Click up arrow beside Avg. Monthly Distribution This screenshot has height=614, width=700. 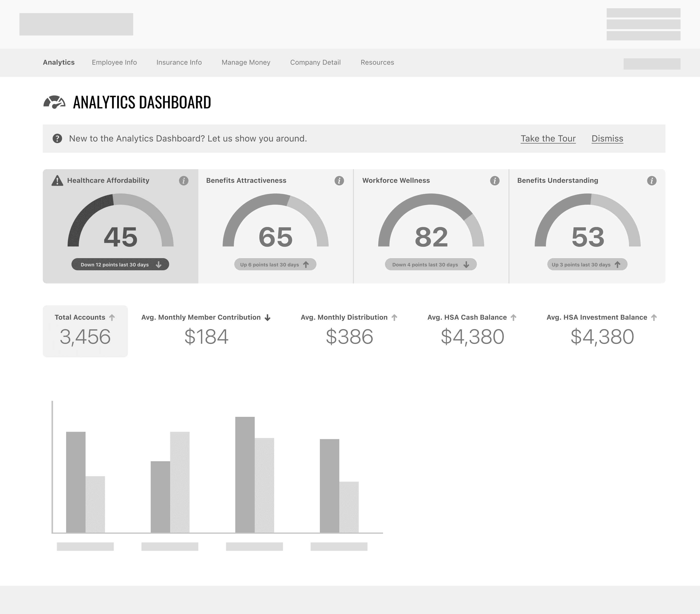tap(394, 317)
